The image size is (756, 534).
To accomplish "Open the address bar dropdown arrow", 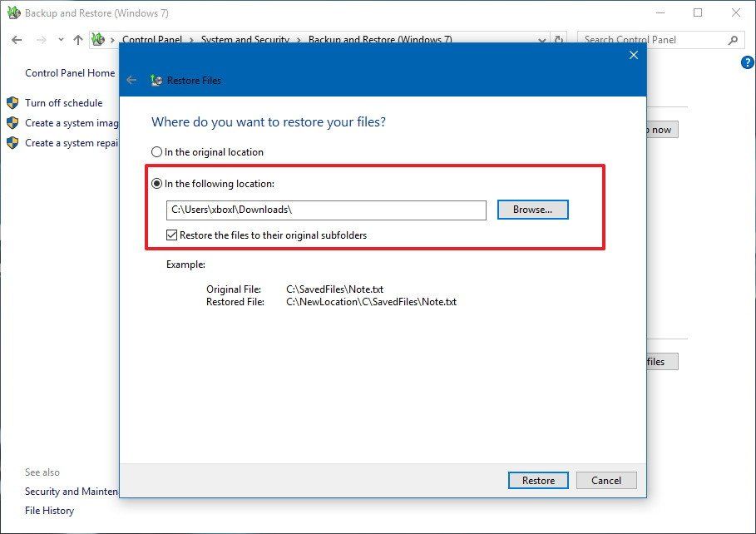I will pos(541,39).
